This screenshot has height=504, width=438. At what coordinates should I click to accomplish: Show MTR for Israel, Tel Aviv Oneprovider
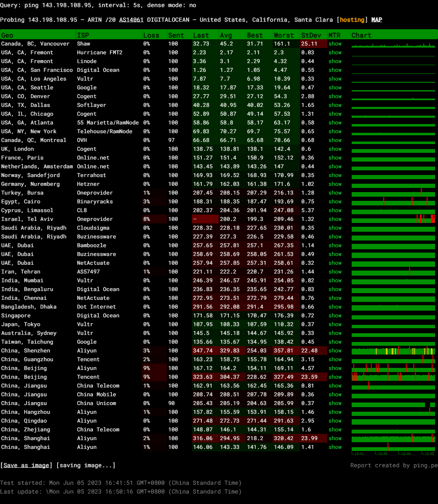[x=335, y=219]
